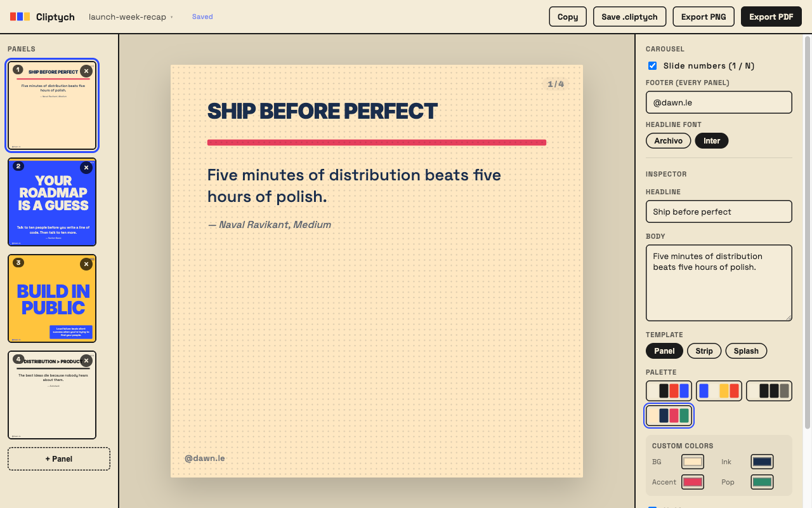This screenshot has width=812, height=508.
Task: Click the Body text area
Action: tap(719, 283)
